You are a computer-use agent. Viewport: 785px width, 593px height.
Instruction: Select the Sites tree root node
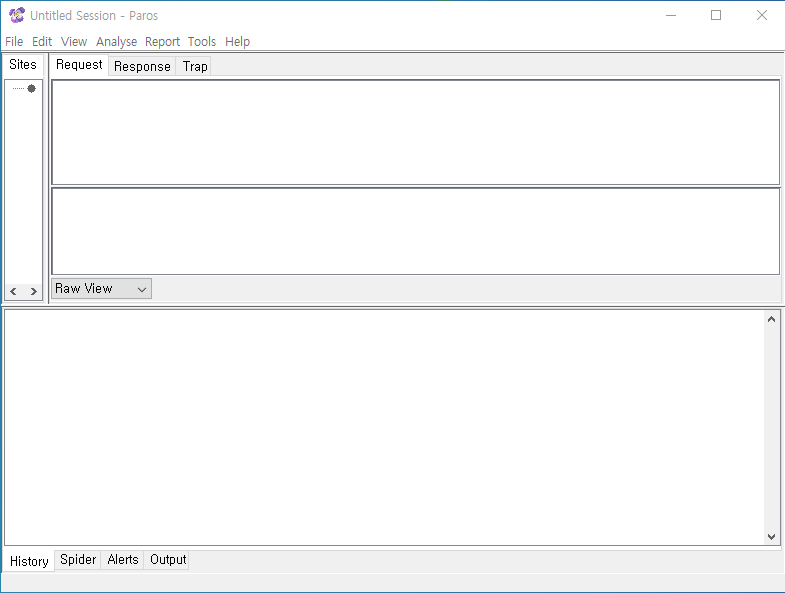[x=32, y=89]
